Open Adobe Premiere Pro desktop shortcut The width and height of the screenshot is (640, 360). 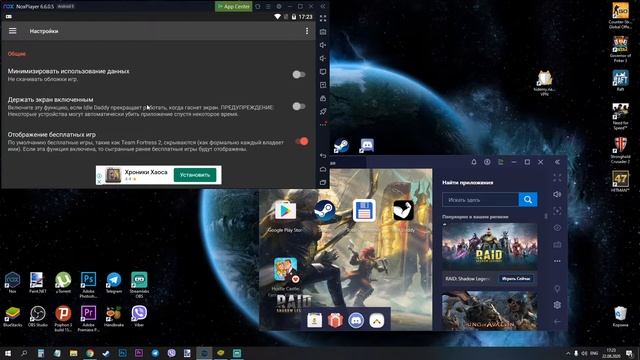click(x=89, y=318)
